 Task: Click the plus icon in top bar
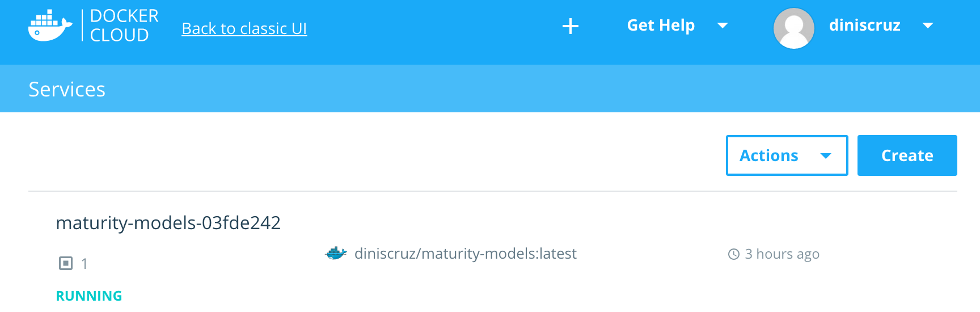tap(570, 26)
